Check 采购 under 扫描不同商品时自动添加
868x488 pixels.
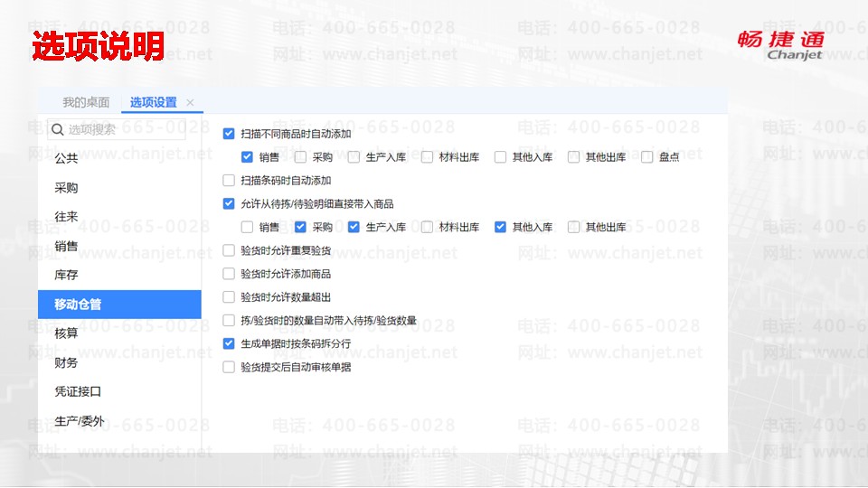pos(300,157)
